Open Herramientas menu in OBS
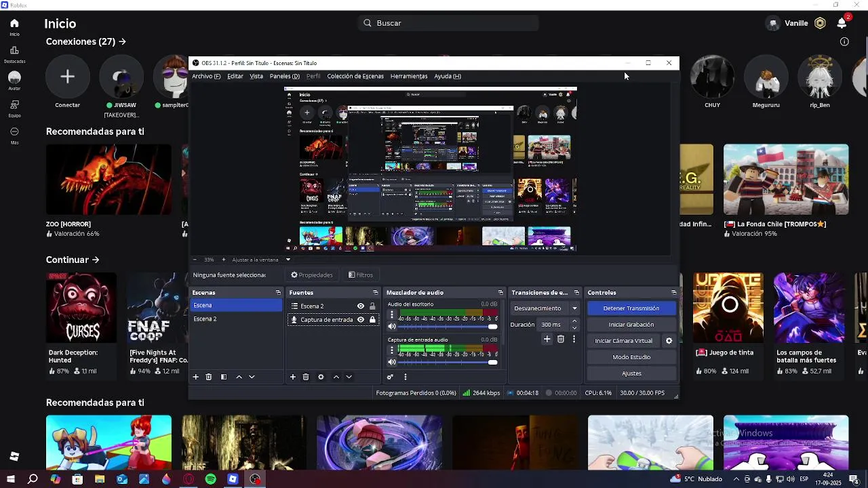 point(409,76)
